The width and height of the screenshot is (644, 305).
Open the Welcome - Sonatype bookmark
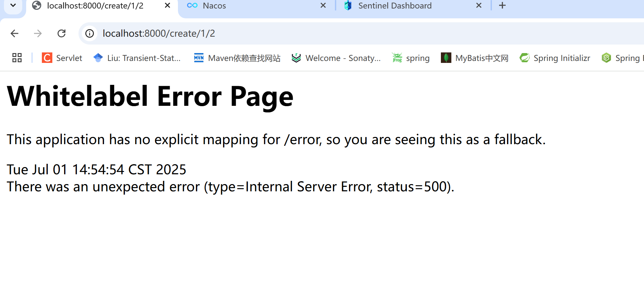pyautogui.click(x=336, y=58)
